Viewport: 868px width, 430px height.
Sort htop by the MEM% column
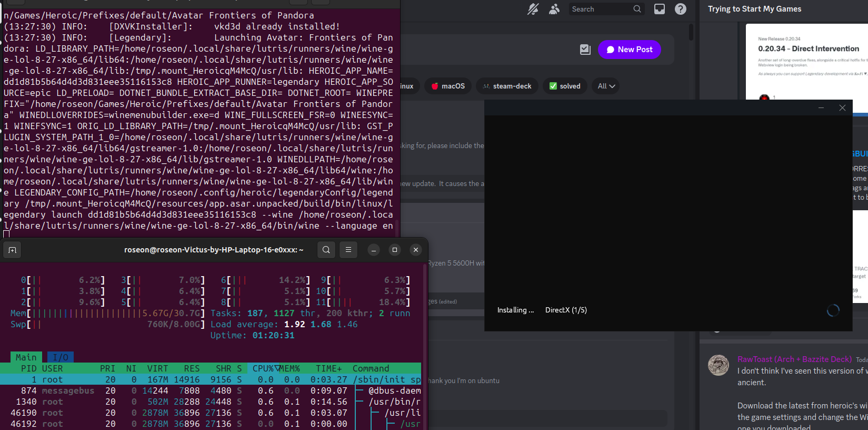(290, 368)
